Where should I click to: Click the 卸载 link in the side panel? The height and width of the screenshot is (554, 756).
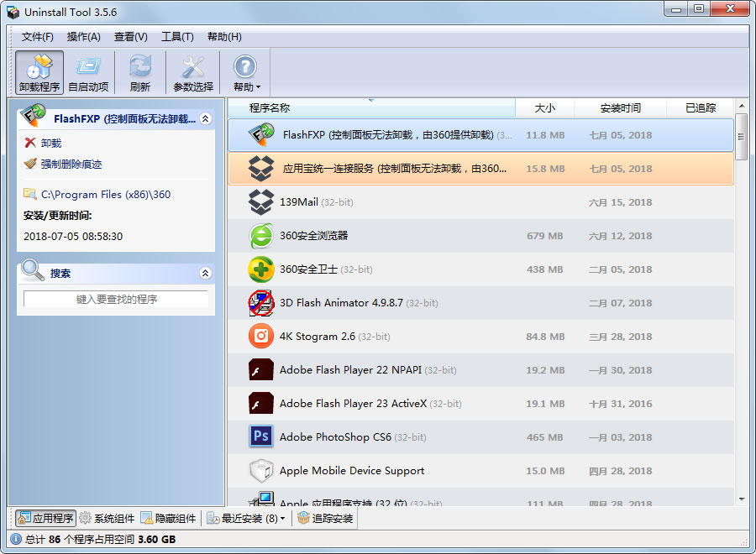point(51,143)
